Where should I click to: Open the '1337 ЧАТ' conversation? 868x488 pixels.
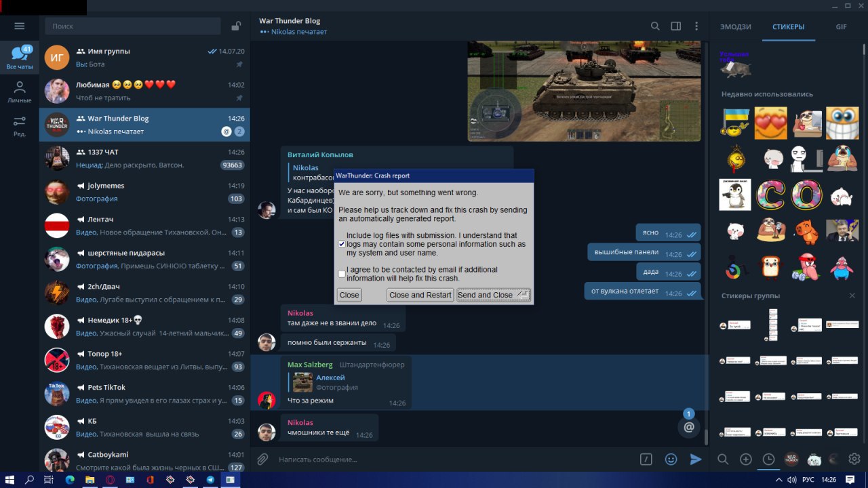pos(144,158)
